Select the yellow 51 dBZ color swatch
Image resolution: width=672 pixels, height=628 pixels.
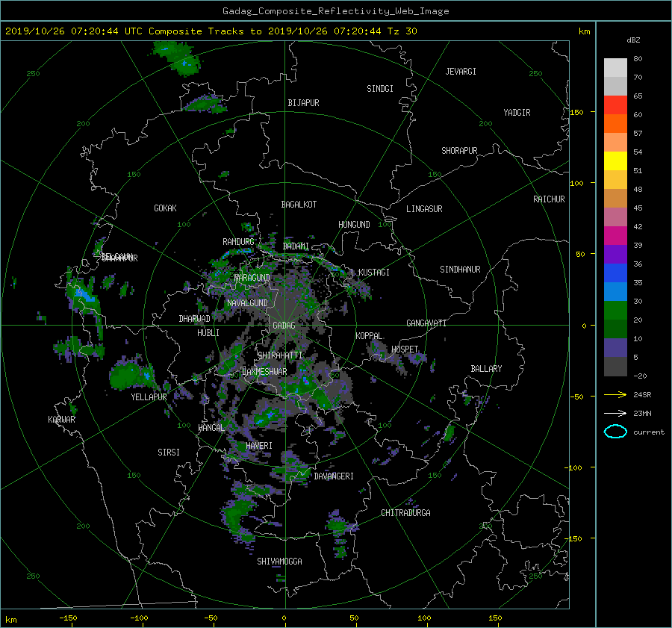click(615, 161)
